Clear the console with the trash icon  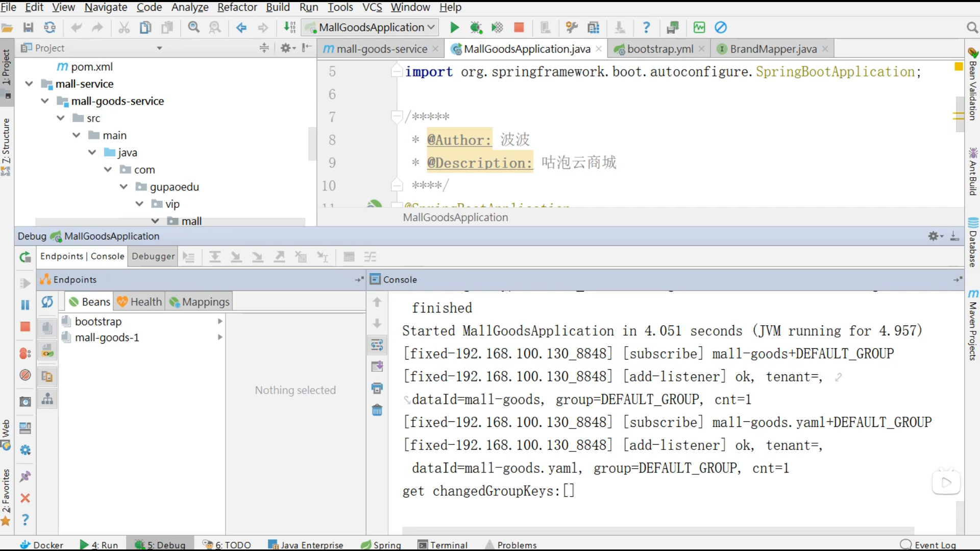pos(377,410)
